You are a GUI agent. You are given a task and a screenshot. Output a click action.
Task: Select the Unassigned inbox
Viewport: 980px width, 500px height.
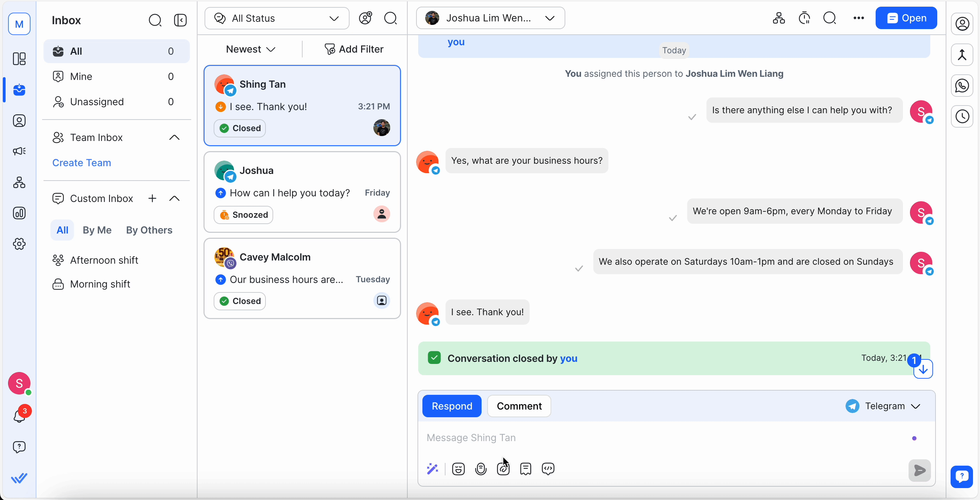tap(97, 102)
